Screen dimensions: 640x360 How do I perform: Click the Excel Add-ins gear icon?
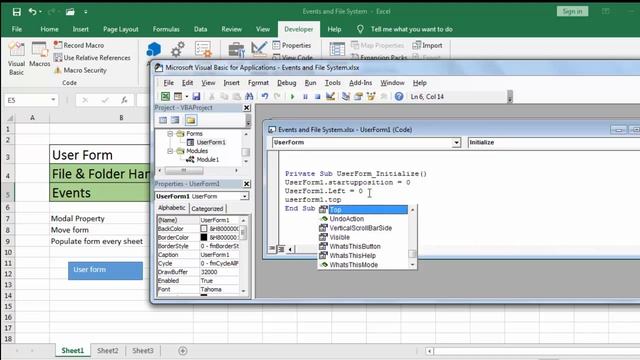click(178, 49)
